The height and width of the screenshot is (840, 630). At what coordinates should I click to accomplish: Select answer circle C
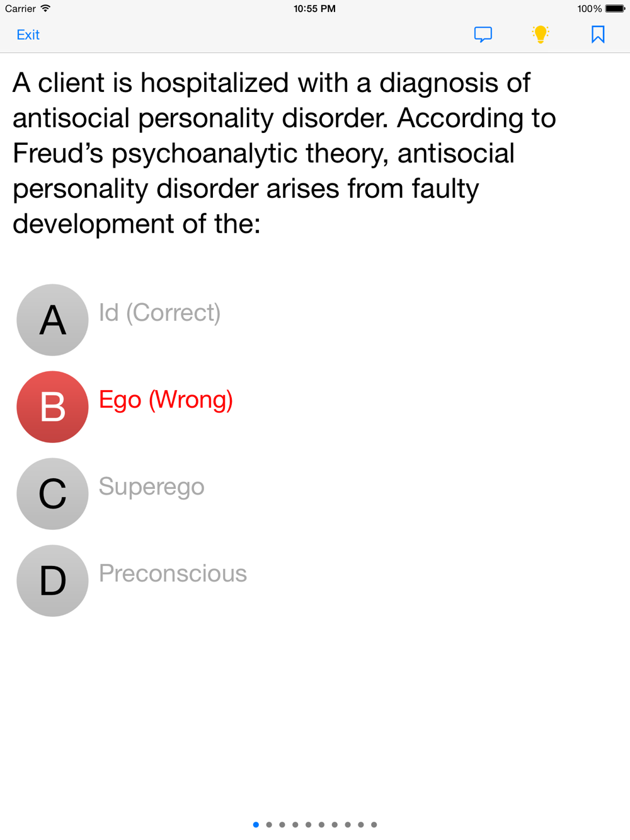click(x=52, y=494)
